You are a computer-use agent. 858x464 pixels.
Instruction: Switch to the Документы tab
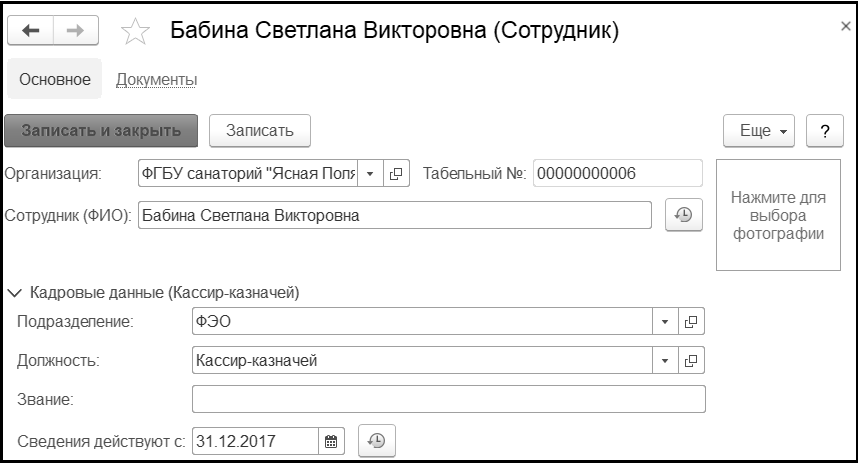(x=156, y=79)
